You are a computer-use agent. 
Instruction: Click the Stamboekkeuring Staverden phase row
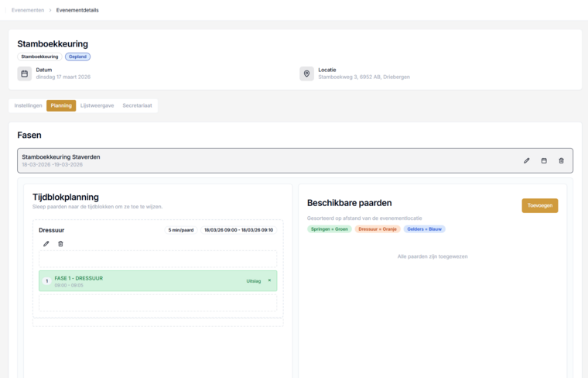click(x=295, y=160)
